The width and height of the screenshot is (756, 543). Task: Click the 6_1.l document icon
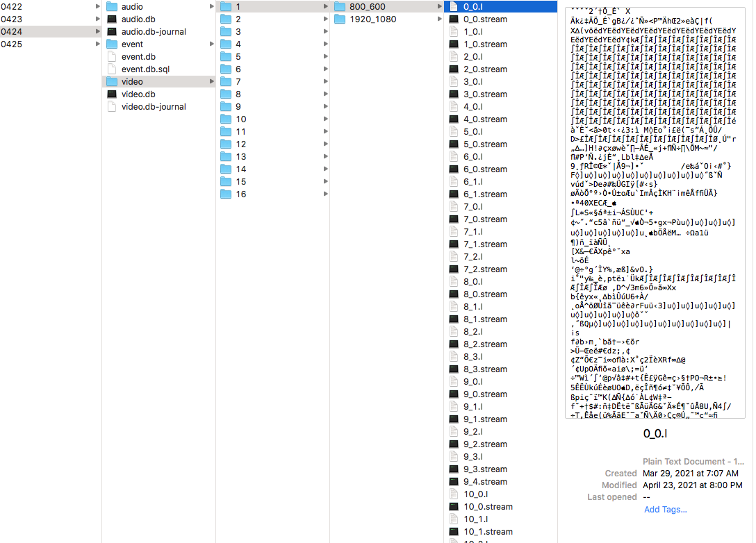point(454,182)
